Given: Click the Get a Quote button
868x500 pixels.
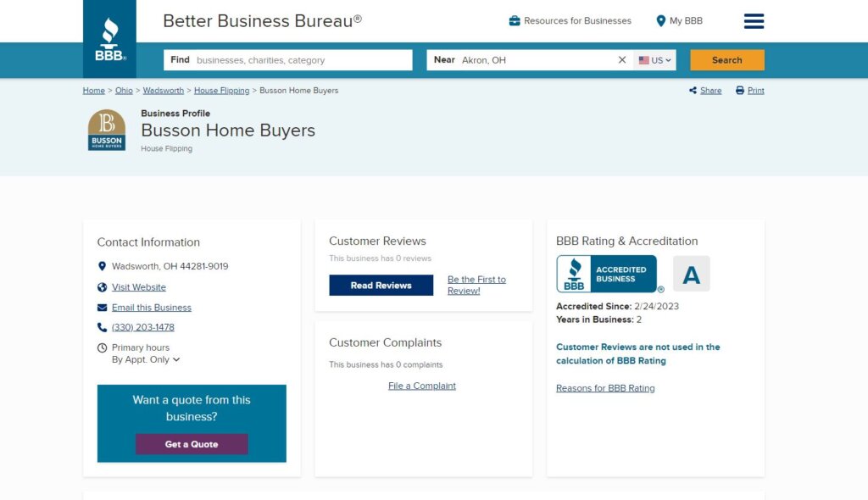Looking at the screenshot, I should [192, 444].
